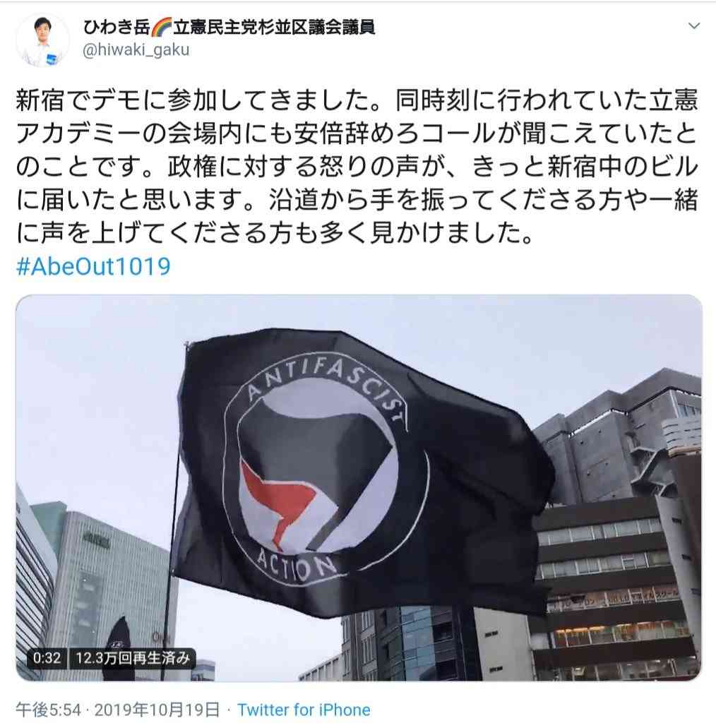Click the rainbow emoji in the display name
Image resolution: width=716 pixels, height=728 pixels.
pyautogui.click(x=162, y=28)
